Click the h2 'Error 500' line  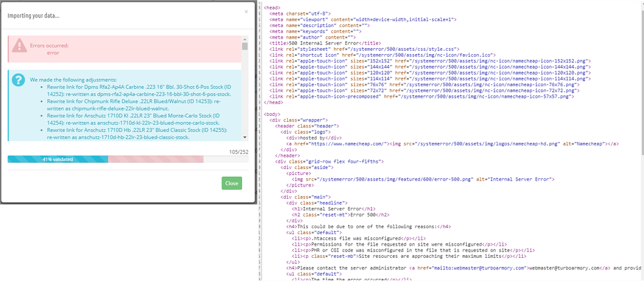pyautogui.click(x=340, y=215)
